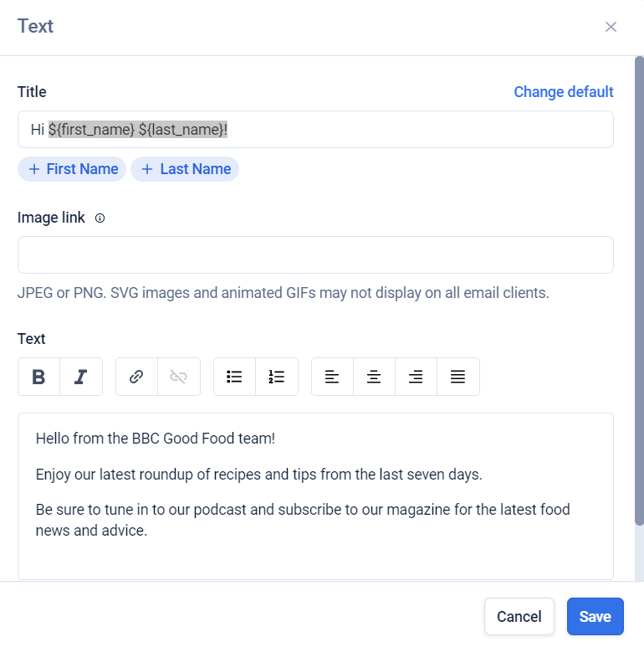Align text to the right
Viewport: 644px width, 647px height.
tap(416, 377)
